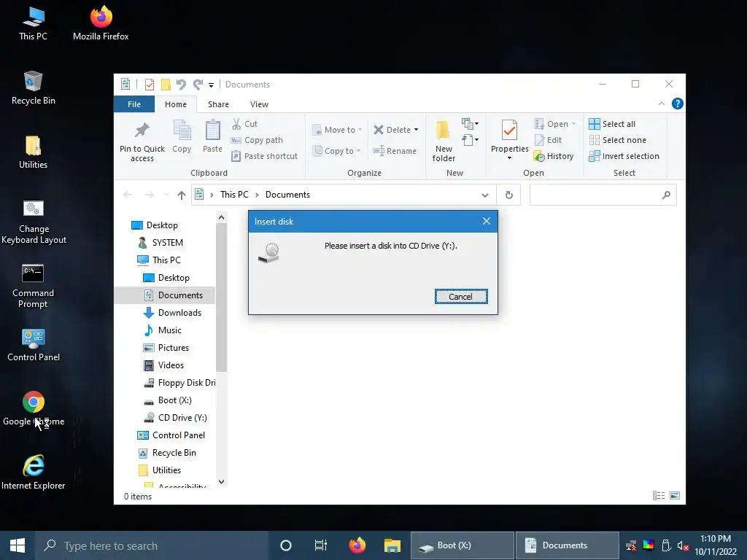This screenshot has width=747, height=560.
Task: Open the Windows Start button
Action: click(18, 545)
